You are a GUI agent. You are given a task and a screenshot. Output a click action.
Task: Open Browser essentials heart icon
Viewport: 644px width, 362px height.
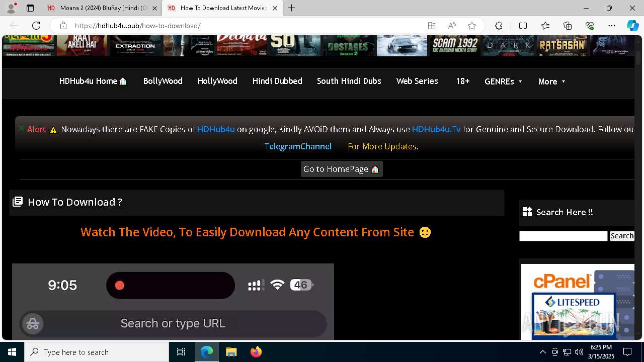click(590, 26)
